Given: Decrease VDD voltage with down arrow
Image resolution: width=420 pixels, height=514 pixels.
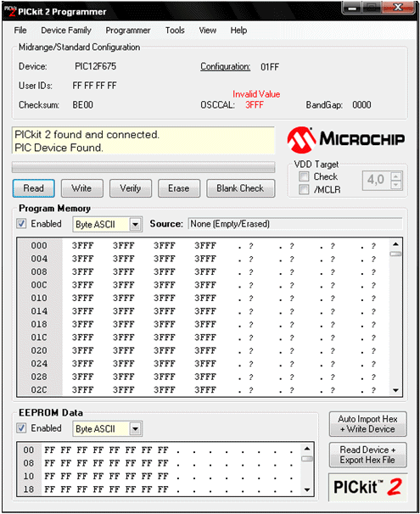Looking at the screenshot, I should pos(396,185).
